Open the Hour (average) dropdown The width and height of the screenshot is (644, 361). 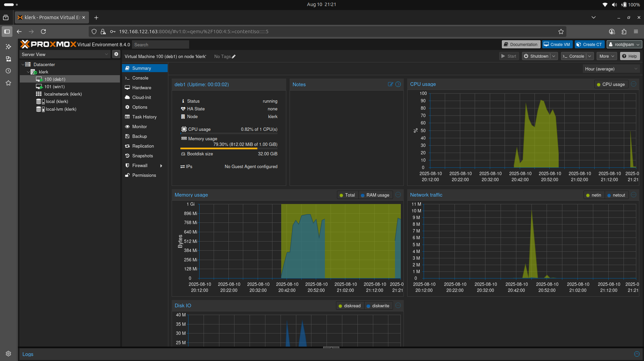[x=611, y=69]
